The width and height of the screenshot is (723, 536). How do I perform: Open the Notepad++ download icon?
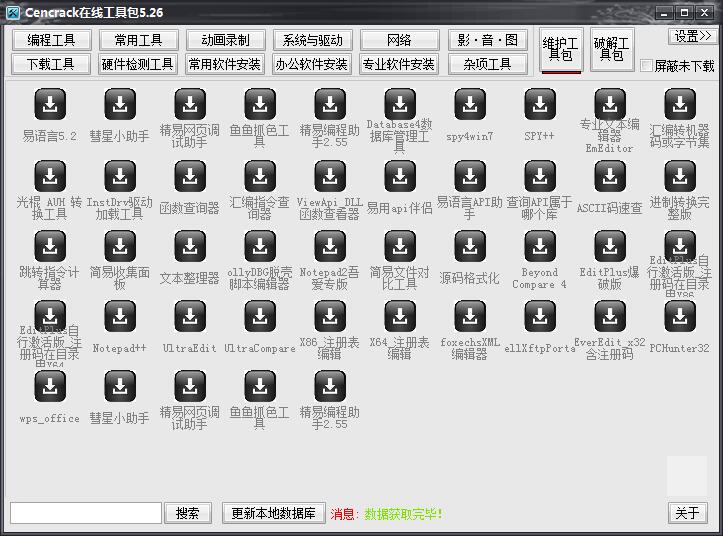click(x=120, y=316)
